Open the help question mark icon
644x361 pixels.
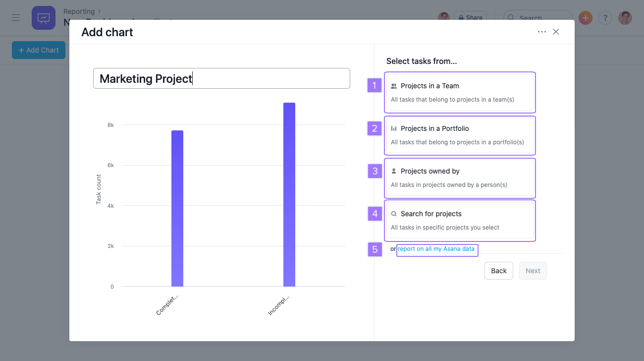(x=605, y=17)
